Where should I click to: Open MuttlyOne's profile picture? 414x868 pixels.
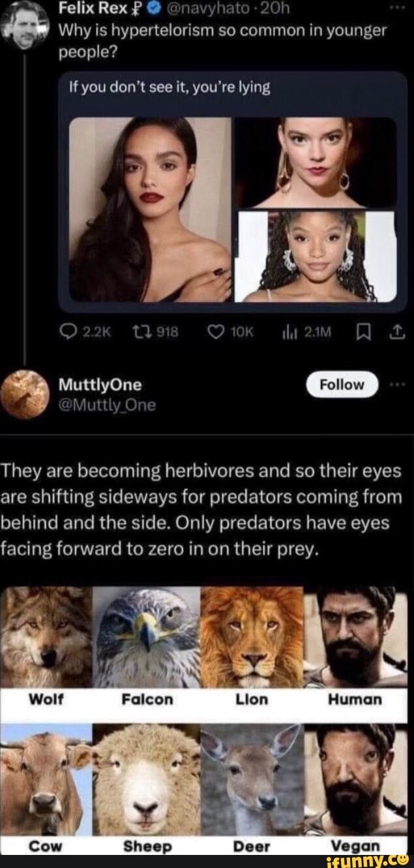click(x=24, y=394)
